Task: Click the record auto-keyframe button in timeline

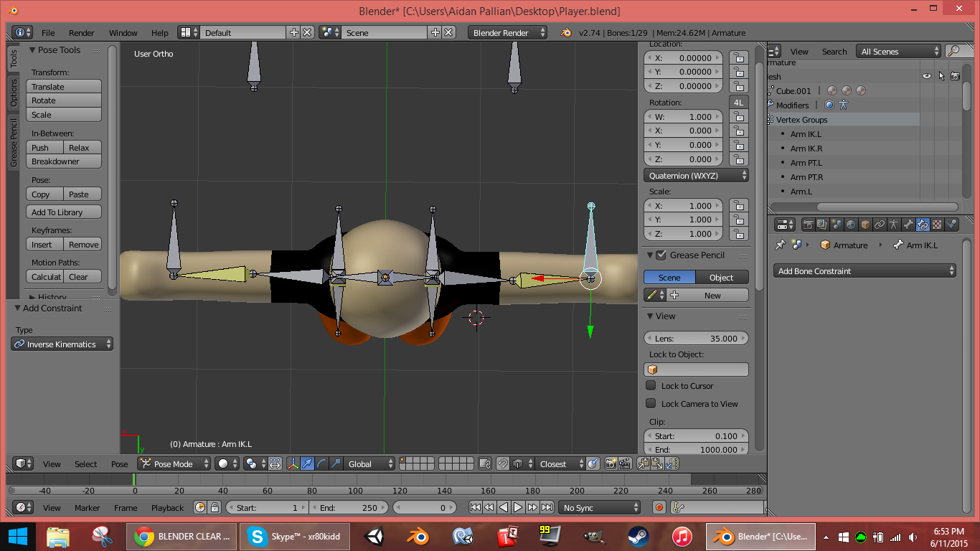Action: (x=659, y=507)
